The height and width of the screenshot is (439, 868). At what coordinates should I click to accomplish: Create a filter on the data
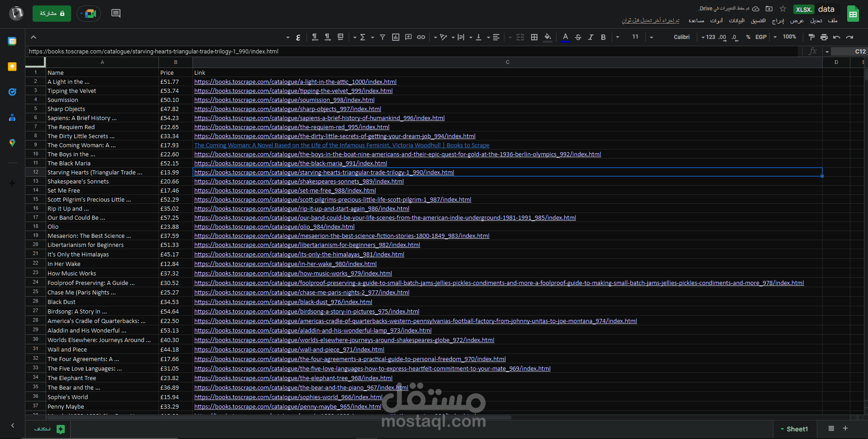[383, 37]
